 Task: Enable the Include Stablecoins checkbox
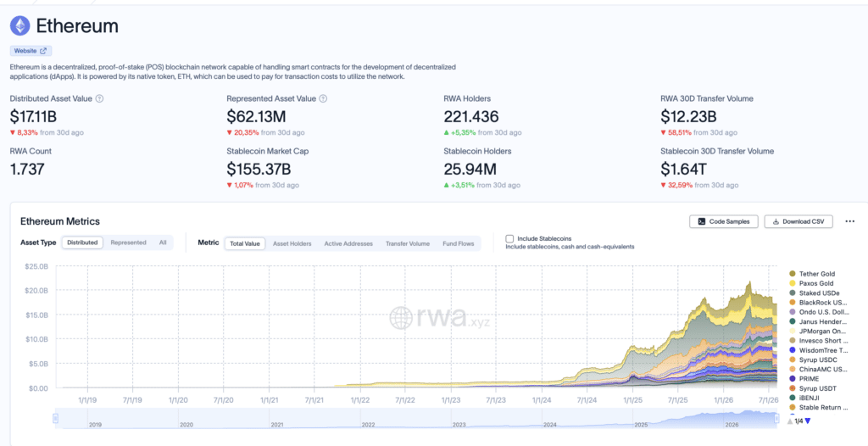click(x=509, y=239)
